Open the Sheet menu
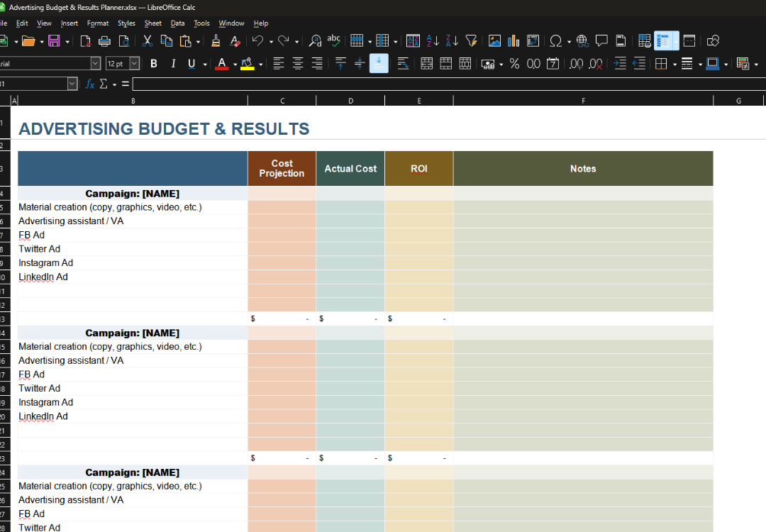 click(153, 23)
